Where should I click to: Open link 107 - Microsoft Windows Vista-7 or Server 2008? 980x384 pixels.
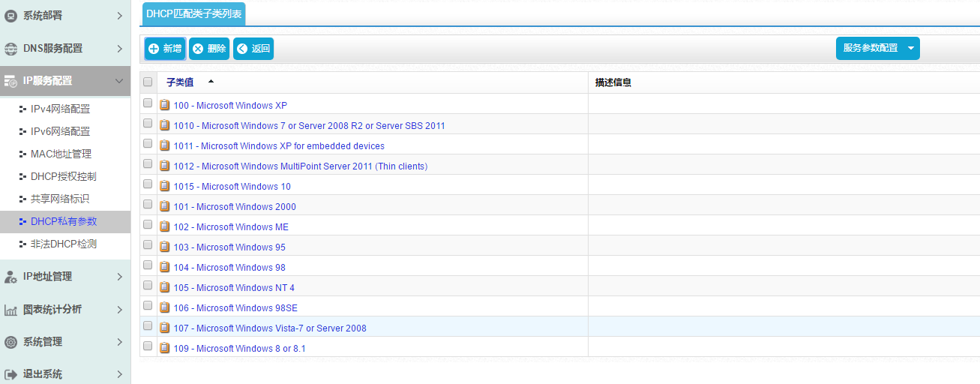coord(270,328)
